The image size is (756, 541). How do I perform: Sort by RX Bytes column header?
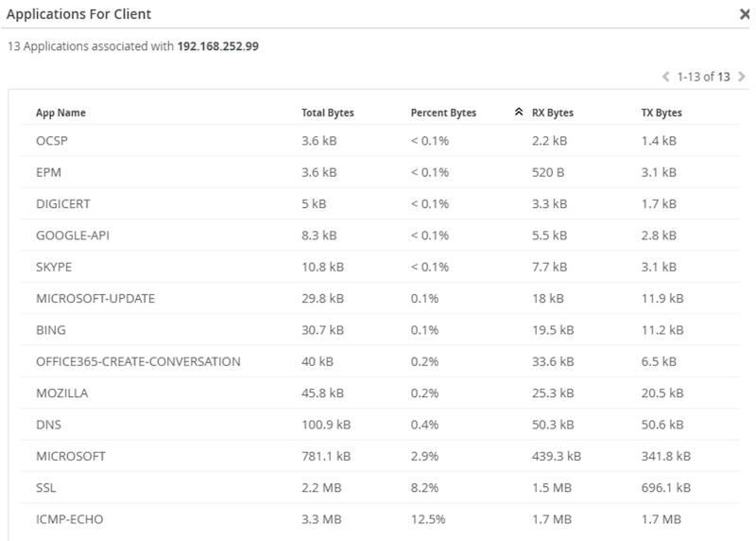pyautogui.click(x=553, y=113)
